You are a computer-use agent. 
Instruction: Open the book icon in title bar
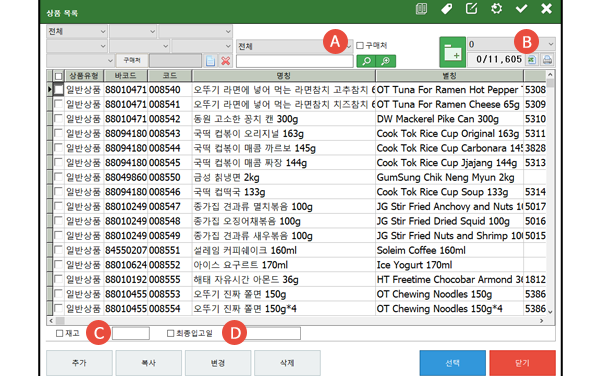pyautogui.click(x=421, y=9)
